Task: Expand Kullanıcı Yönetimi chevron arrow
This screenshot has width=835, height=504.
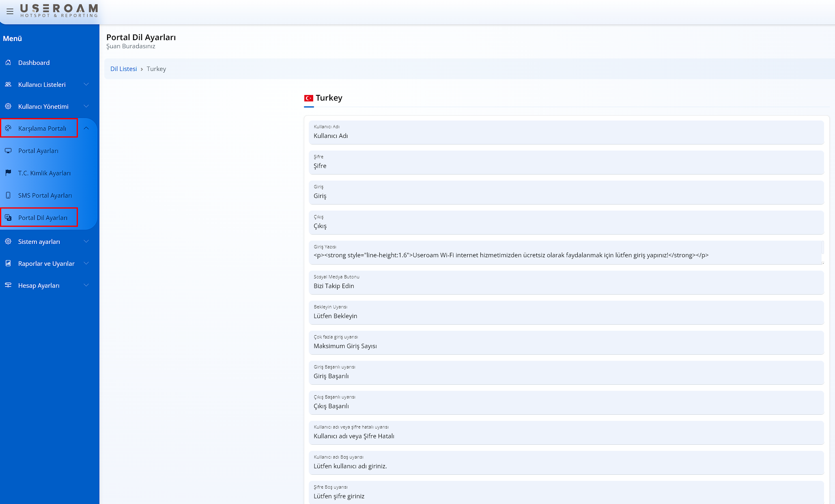Action: [86, 106]
